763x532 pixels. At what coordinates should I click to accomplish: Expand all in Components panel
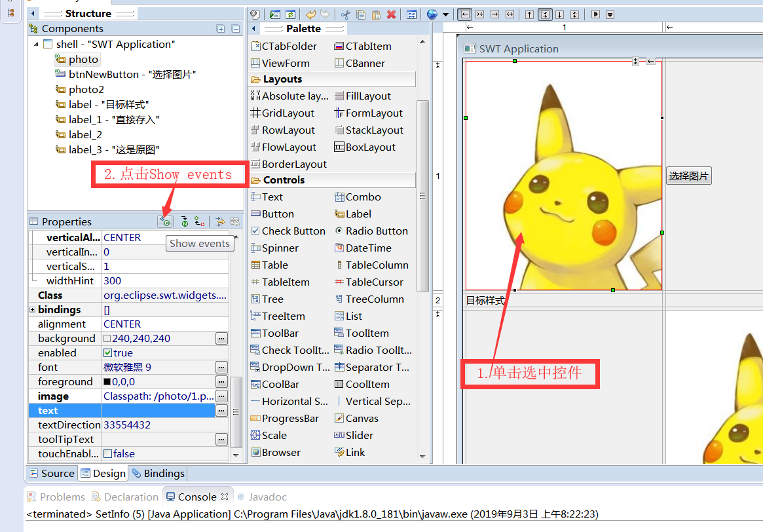coord(221,29)
